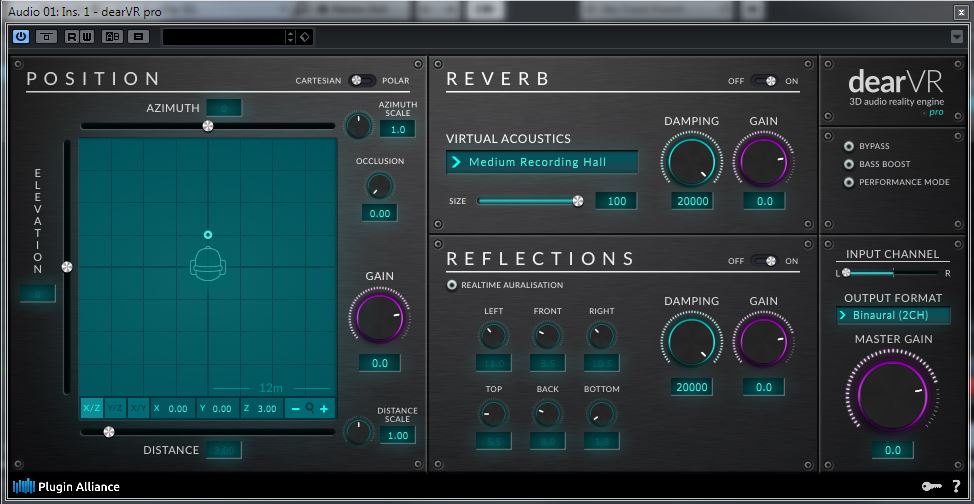
Task: Zoom out the position grid with minus
Action: (x=295, y=409)
